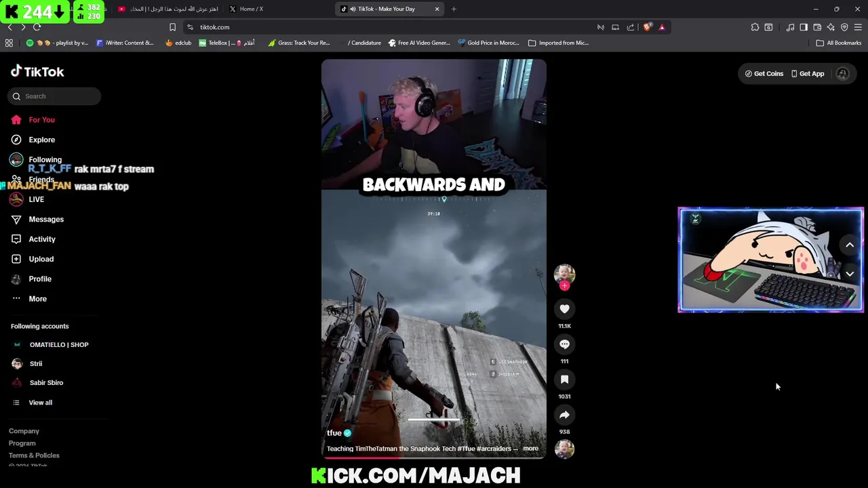868x488 pixels.
Task: Open profile avatar menu at top right
Action: (x=842, y=74)
